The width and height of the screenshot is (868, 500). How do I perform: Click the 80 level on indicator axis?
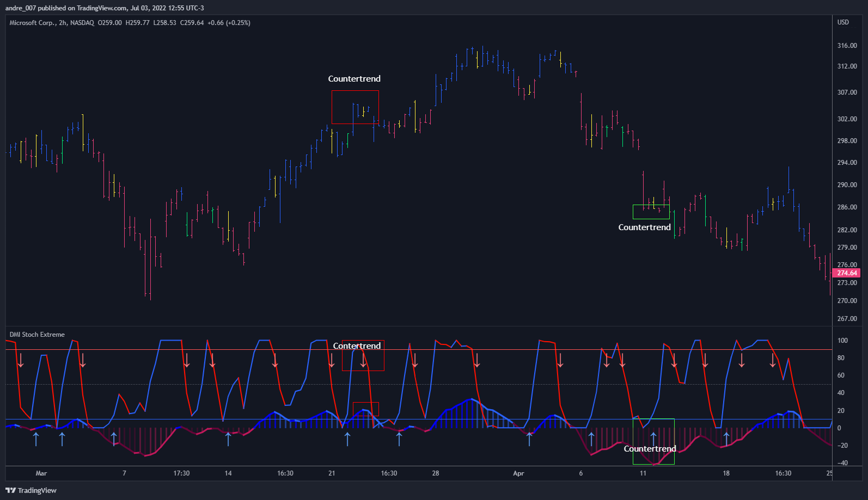(841, 358)
